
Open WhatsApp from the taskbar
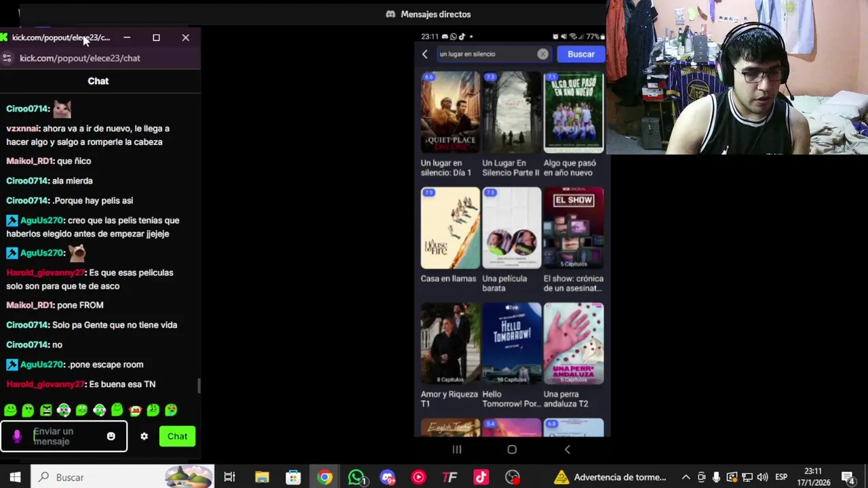(356, 477)
